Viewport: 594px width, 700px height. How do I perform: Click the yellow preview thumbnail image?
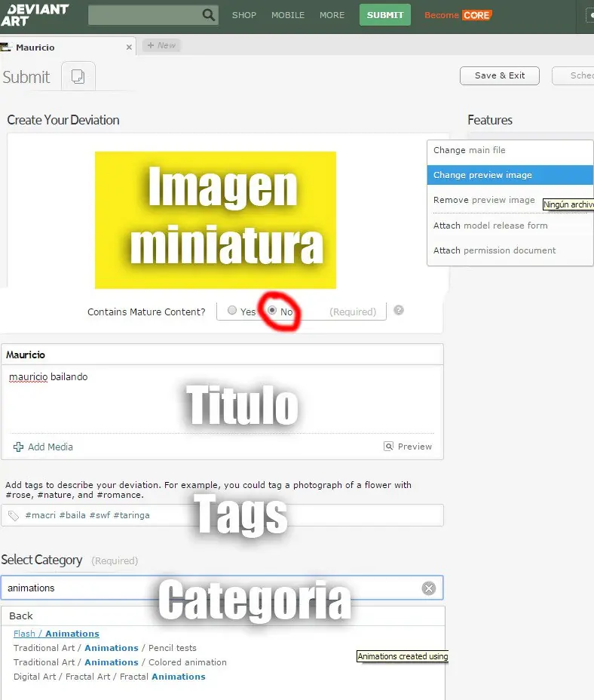tap(216, 220)
